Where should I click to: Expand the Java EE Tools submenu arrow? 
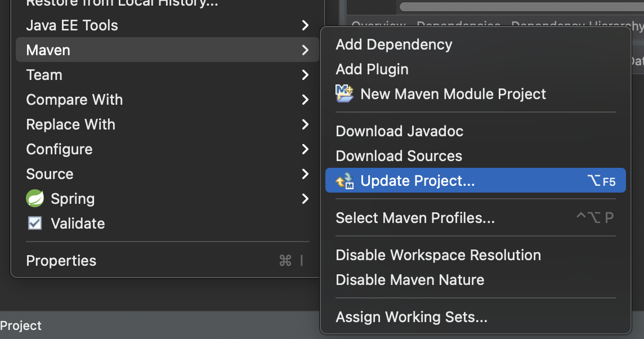[x=305, y=25]
